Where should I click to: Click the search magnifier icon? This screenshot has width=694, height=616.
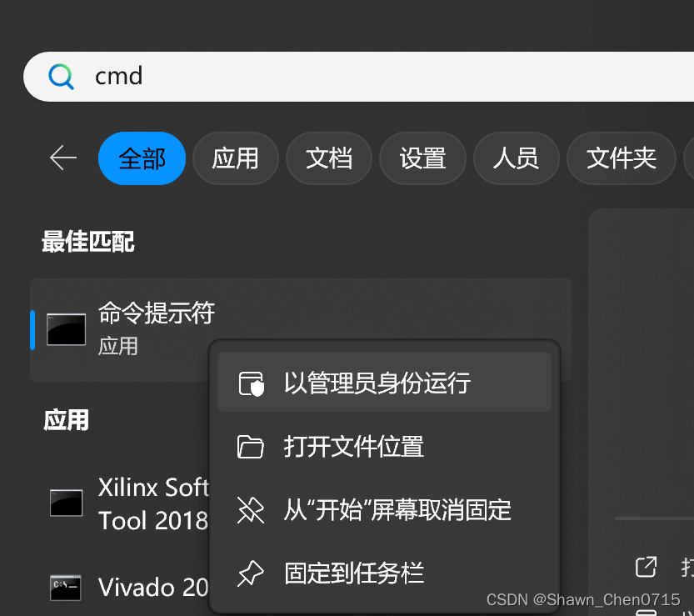[x=61, y=77]
